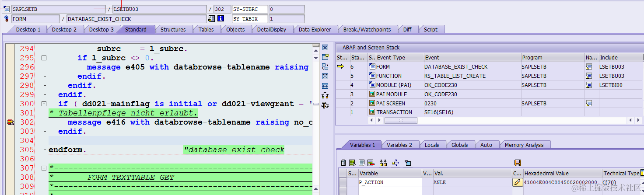Click the red-marked delete row icon
Screen dimensions: 644x195
click(x=371, y=163)
